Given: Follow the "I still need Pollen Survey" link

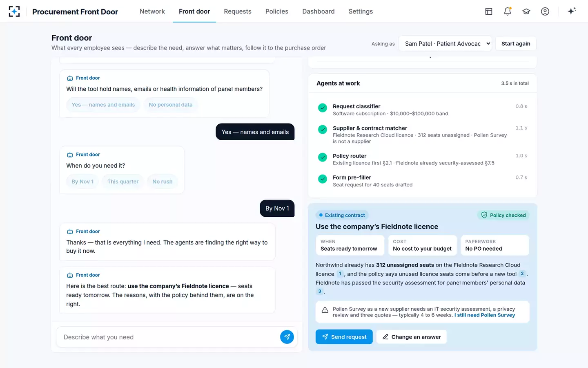Looking at the screenshot, I should (485, 315).
